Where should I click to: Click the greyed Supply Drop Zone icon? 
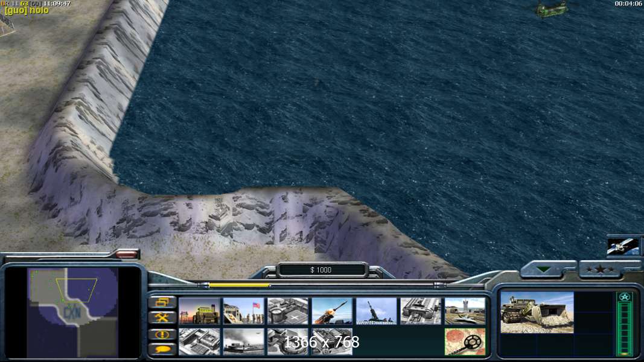click(244, 341)
